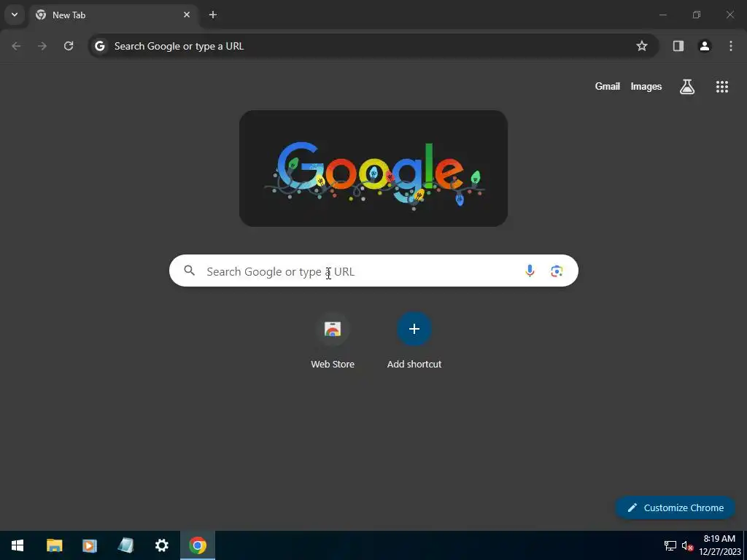Toggle the Chrome side panel

[x=678, y=46]
